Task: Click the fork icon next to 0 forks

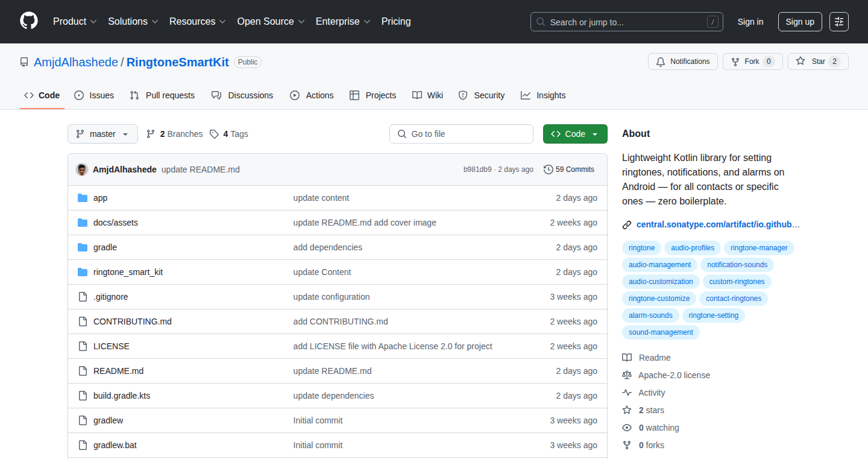Action: 627,445
